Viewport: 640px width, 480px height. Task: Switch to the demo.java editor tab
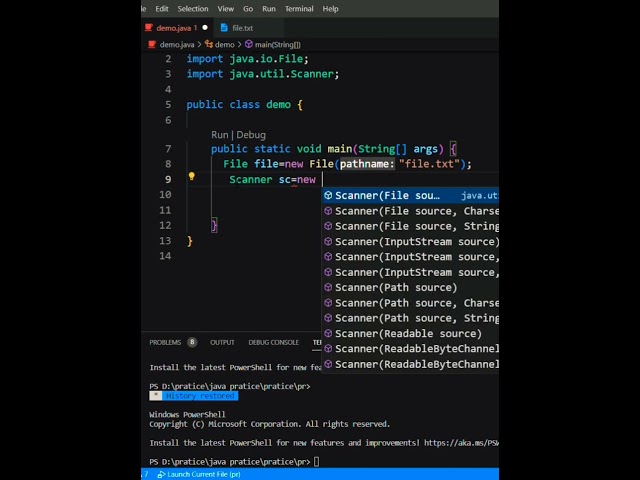tap(177, 28)
